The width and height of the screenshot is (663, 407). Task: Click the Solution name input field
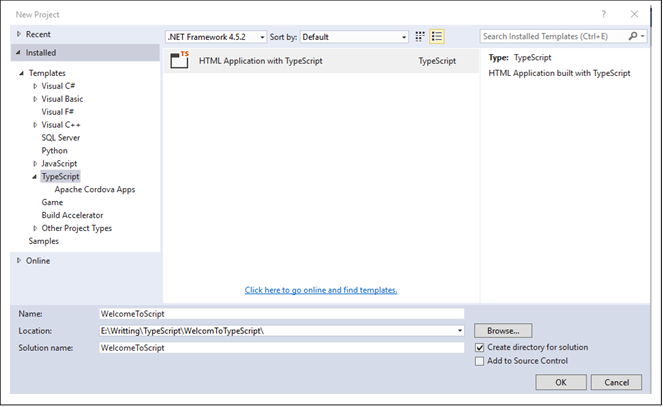coord(282,347)
